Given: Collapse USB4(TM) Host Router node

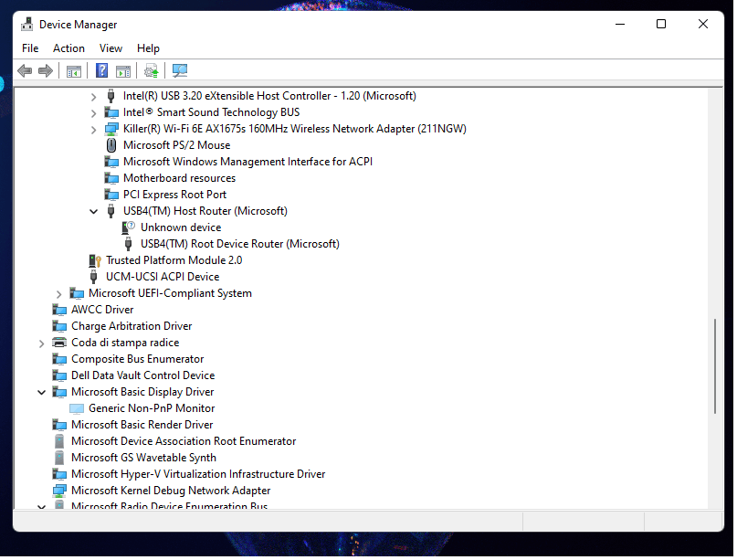Looking at the screenshot, I should point(93,212).
